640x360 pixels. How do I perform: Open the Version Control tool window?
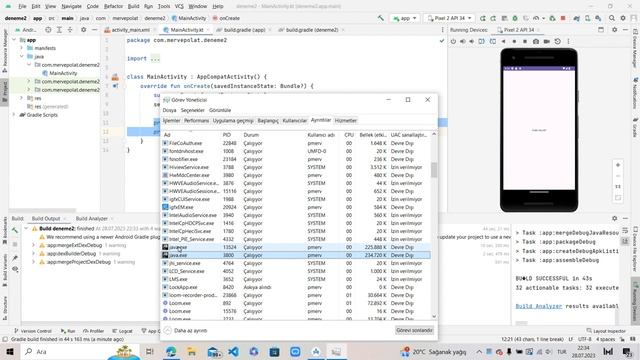tap(33, 331)
